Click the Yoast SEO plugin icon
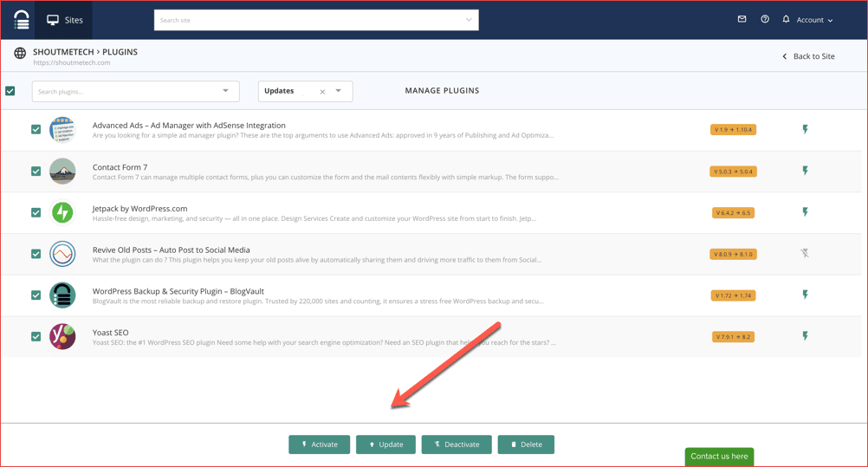The height and width of the screenshot is (467, 868). 62,337
